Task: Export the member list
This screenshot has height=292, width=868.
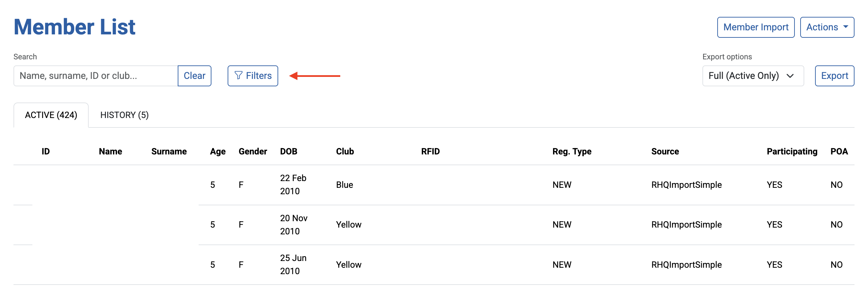Action: point(834,76)
